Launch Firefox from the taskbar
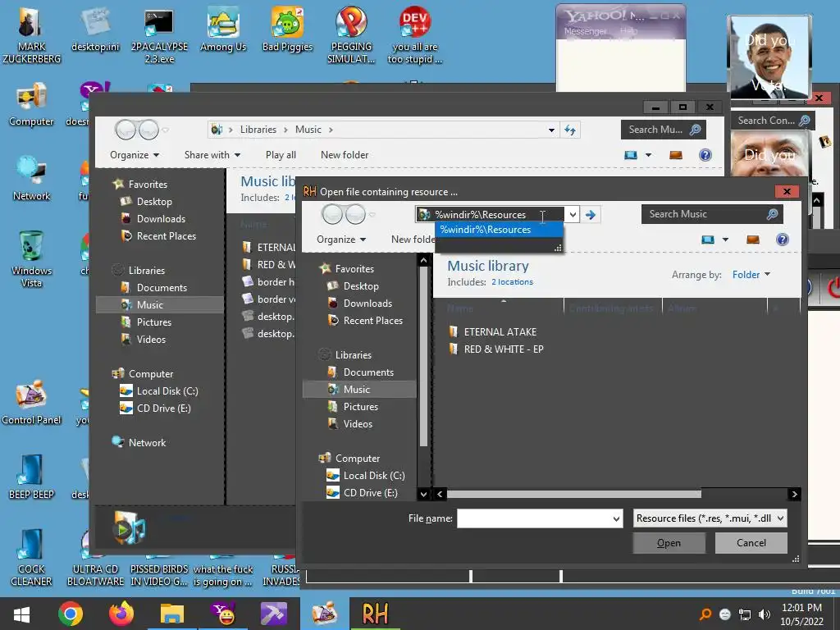This screenshot has height=630, width=840. point(121,614)
